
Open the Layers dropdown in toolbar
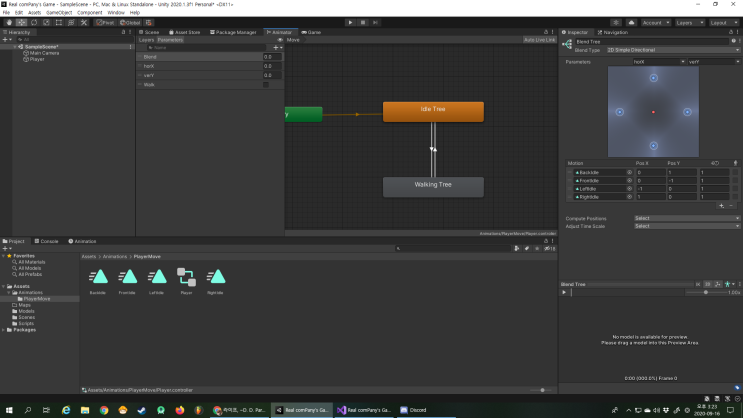(x=689, y=22)
